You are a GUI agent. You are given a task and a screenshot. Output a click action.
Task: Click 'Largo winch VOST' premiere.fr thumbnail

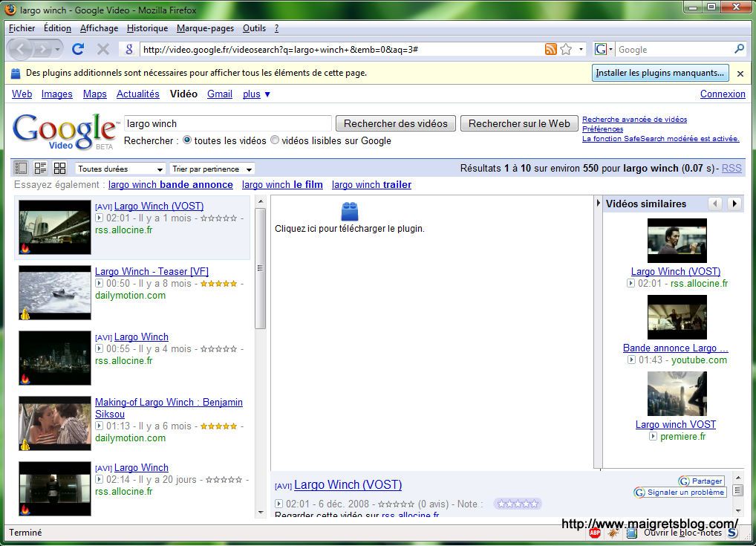coord(677,394)
